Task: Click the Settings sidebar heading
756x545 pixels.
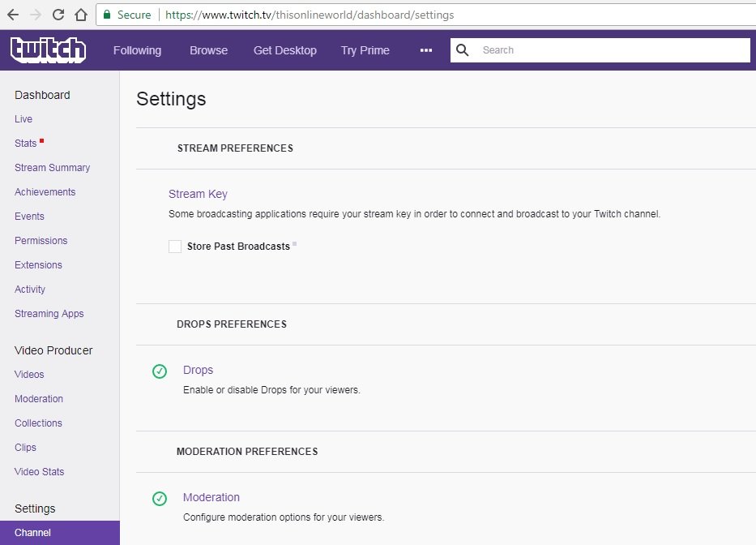Action: pyautogui.click(x=35, y=509)
